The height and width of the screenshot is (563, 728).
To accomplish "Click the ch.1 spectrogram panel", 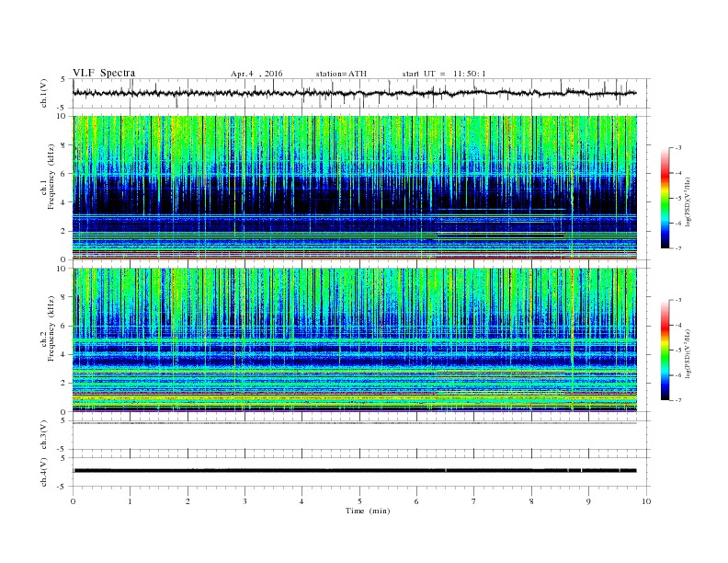I will tap(355, 188).
